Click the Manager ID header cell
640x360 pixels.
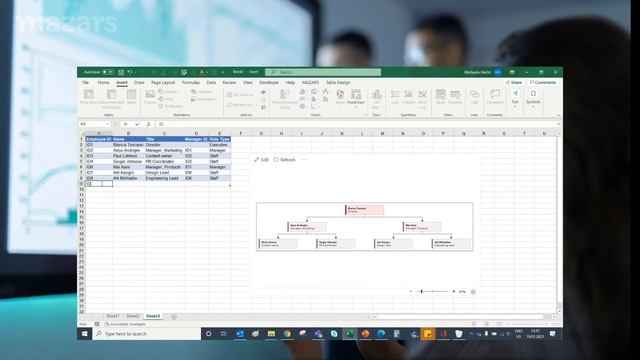[196, 139]
